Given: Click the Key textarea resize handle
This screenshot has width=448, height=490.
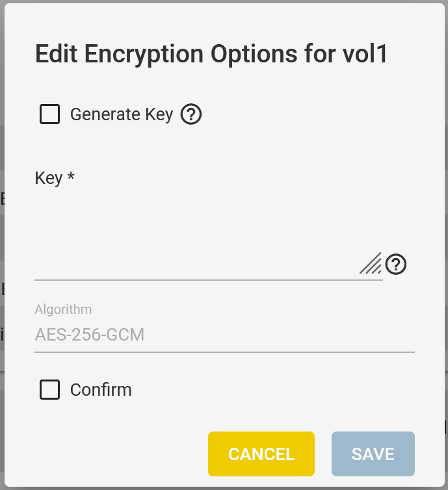Looking at the screenshot, I should (371, 263).
